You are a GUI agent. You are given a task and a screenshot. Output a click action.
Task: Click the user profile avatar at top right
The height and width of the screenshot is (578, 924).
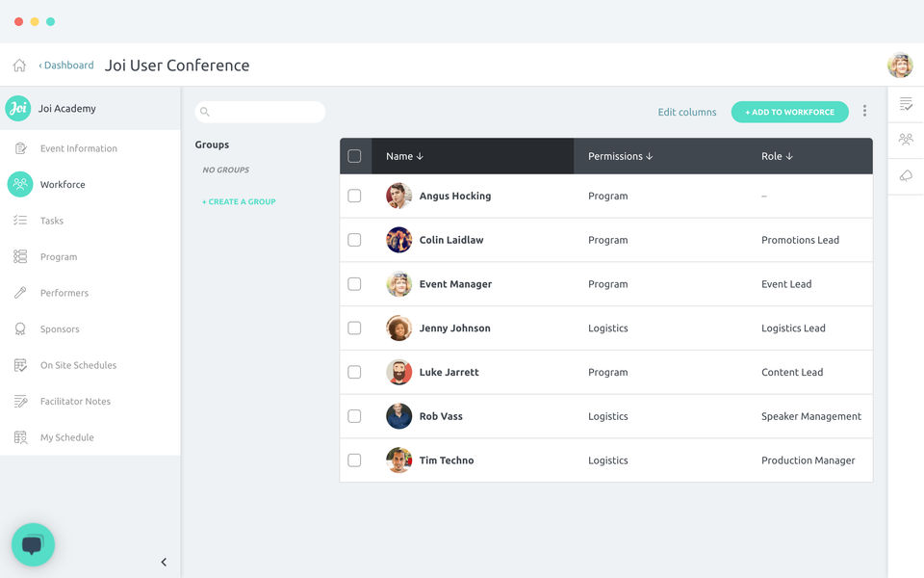(x=900, y=66)
